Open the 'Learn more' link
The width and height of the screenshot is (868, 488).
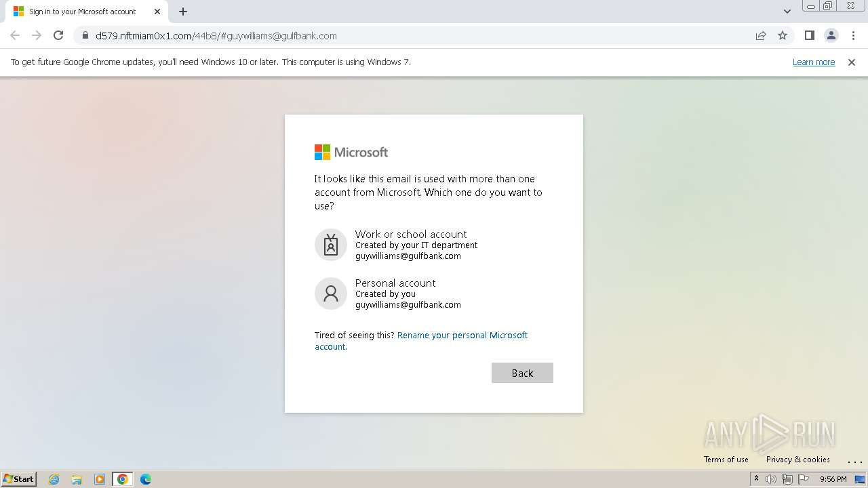point(814,62)
